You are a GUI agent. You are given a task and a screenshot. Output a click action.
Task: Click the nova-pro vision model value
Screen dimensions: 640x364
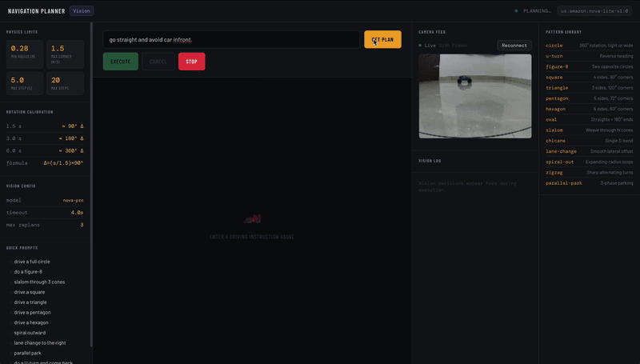73,200
